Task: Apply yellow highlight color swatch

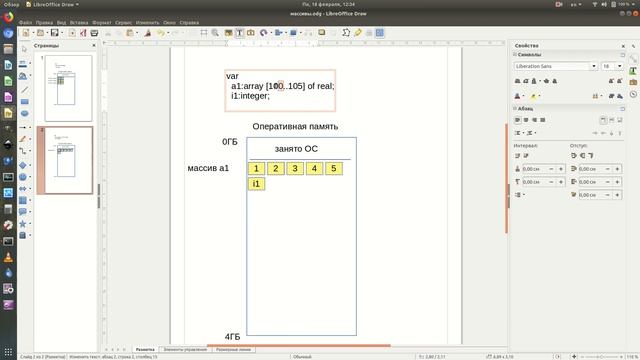Action: (x=533, y=96)
